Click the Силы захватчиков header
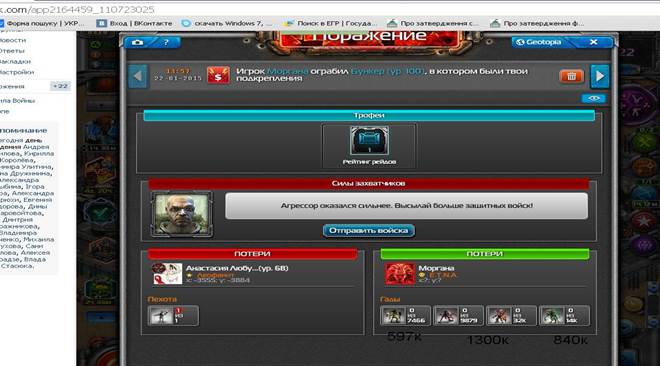Image resolution: width=660 pixels, height=366 pixels. coord(369,183)
